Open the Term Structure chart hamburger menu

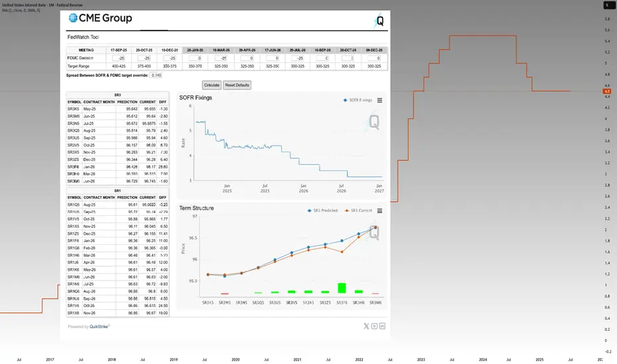pyautogui.click(x=380, y=211)
